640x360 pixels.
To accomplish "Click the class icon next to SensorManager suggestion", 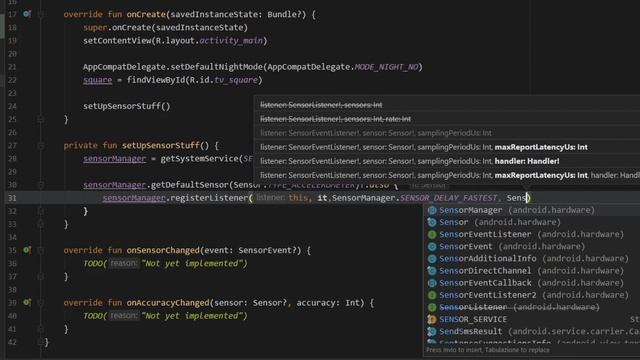I will pyautogui.click(x=432, y=210).
